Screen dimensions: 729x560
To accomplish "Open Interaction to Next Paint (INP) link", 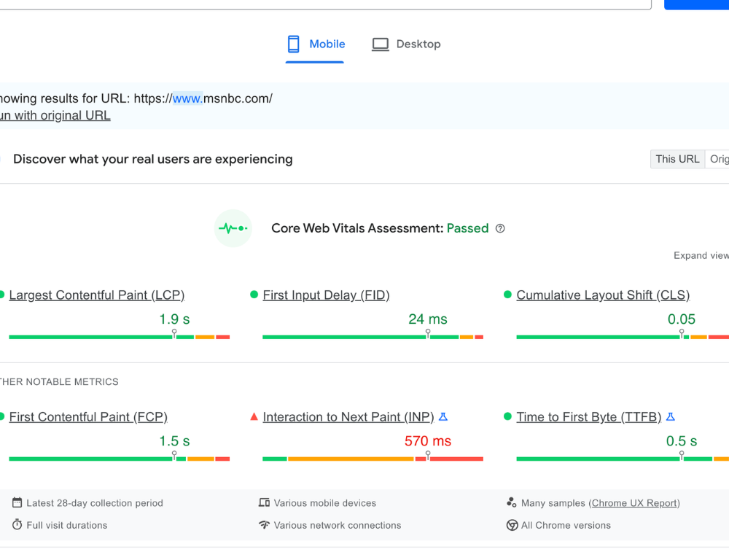I will tap(348, 417).
